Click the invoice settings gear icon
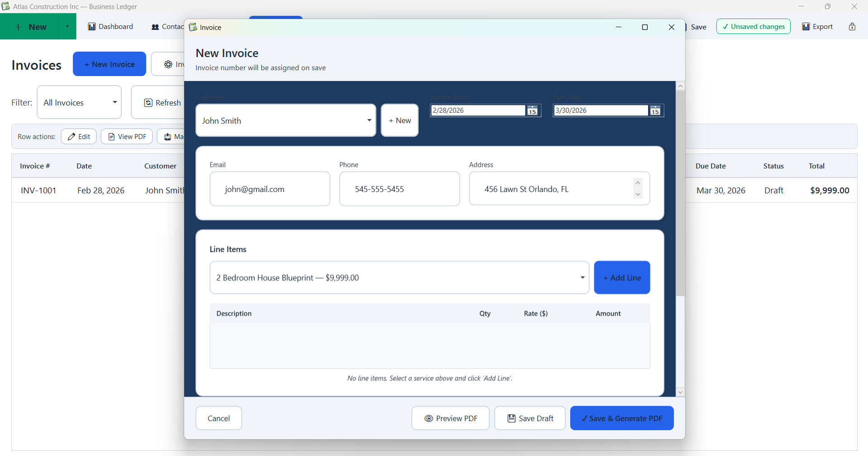Image resolution: width=868 pixels, height=456 pixels. coord(168,64)
